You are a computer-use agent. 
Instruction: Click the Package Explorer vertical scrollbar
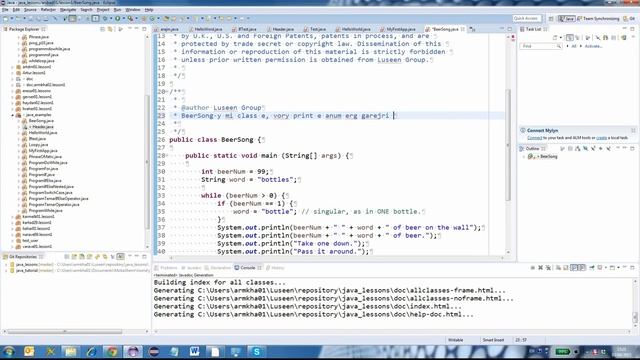coord(147,163)
